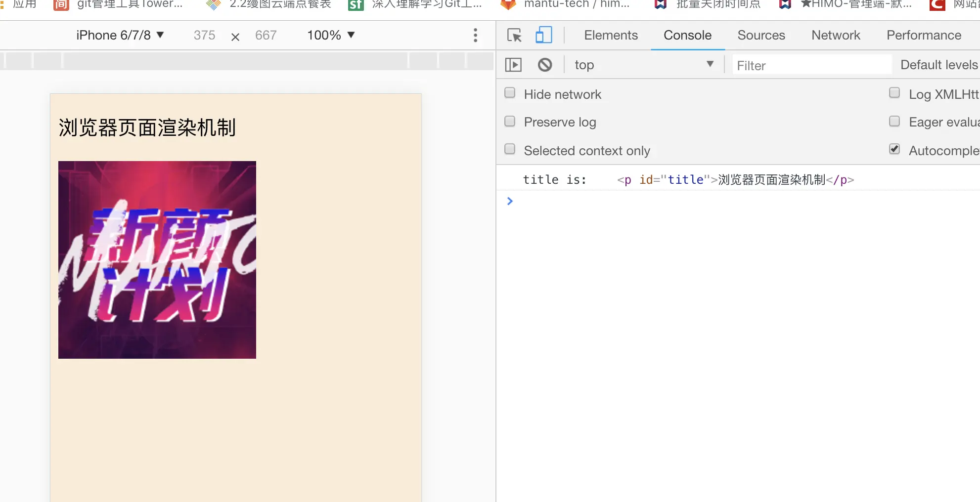This screenshot has width=980, height=502.
Task: Clear the console with the ban icon
Action: [x=545, y=65]
